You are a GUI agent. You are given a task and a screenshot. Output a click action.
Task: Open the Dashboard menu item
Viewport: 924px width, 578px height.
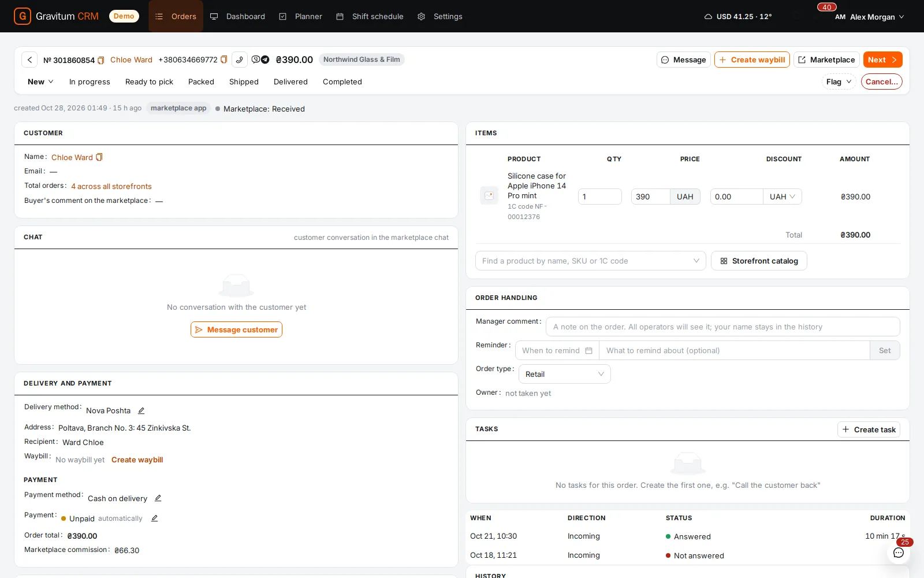click(237, 16)
